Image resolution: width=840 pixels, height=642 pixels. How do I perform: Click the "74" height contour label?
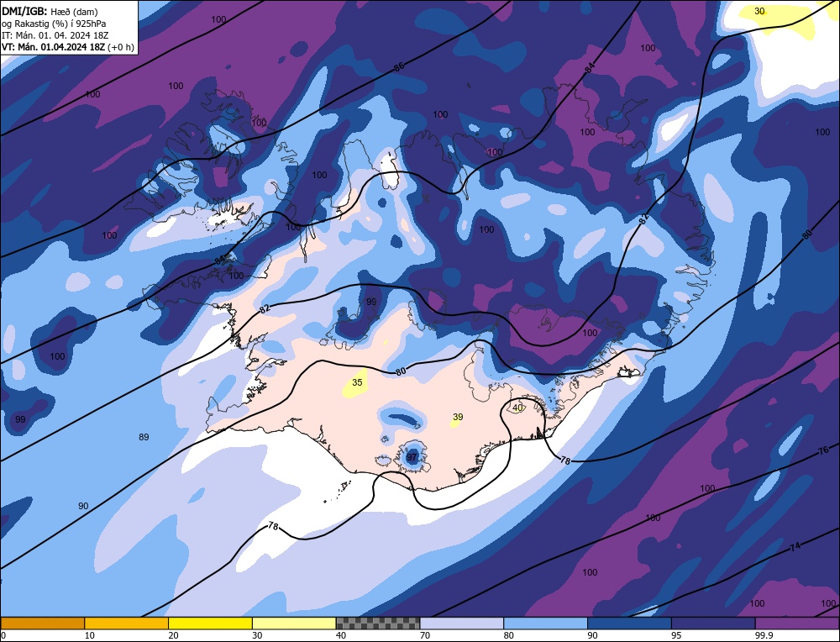click(795, 547)
